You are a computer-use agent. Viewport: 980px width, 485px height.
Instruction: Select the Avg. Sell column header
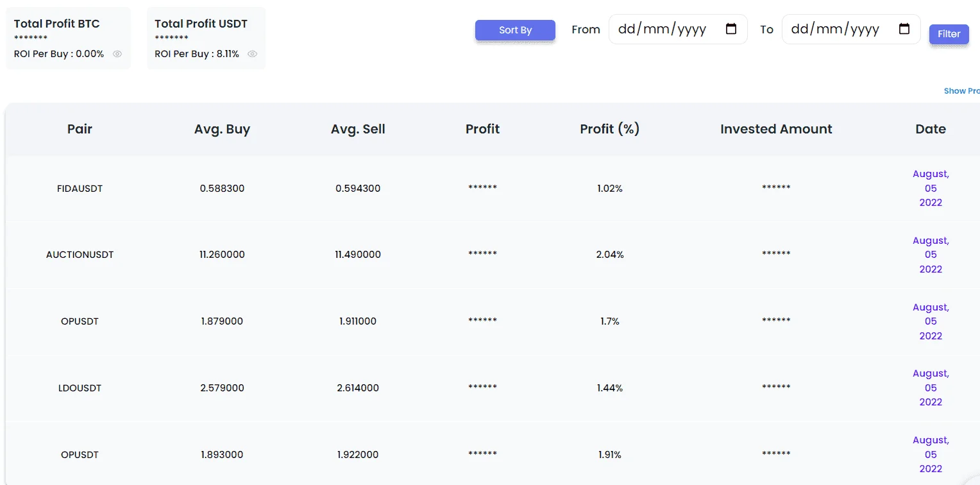358,129
